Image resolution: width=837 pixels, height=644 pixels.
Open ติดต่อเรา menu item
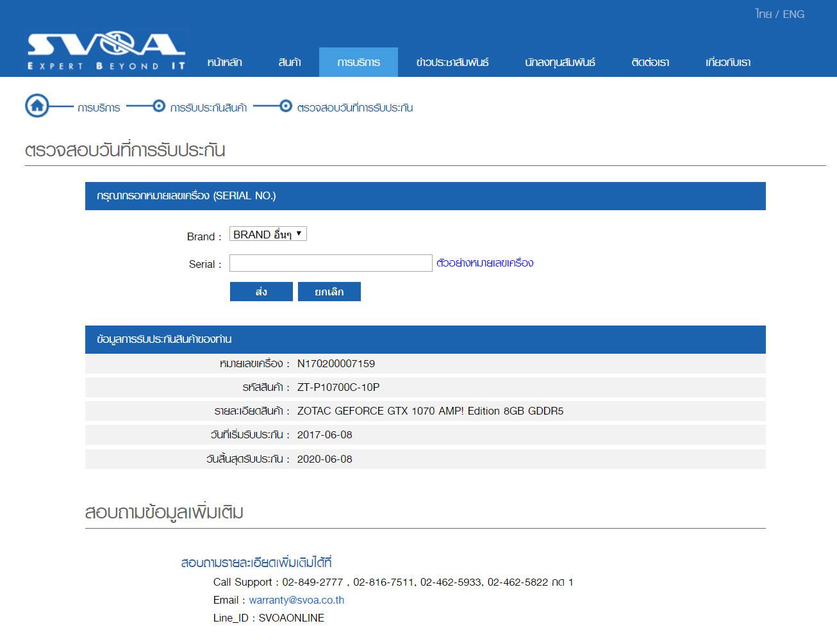coord(650,62)
